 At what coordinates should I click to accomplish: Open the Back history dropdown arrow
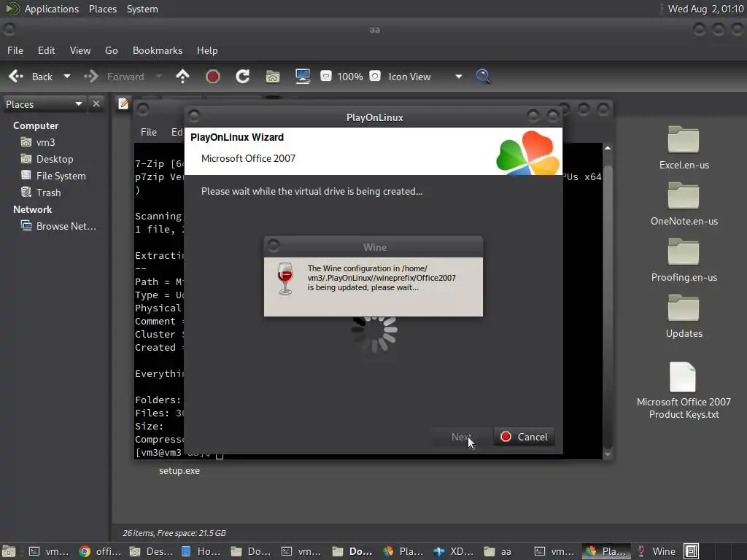(x=67, y=76)
